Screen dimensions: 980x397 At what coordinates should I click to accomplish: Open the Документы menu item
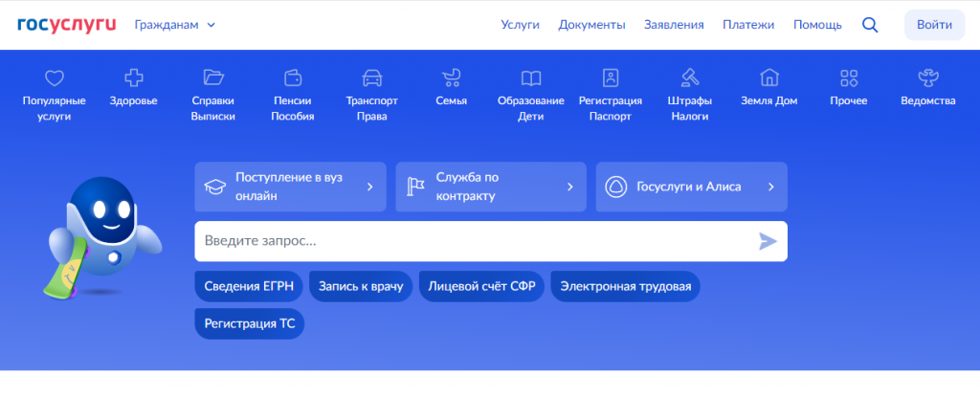tap(591, 25)
